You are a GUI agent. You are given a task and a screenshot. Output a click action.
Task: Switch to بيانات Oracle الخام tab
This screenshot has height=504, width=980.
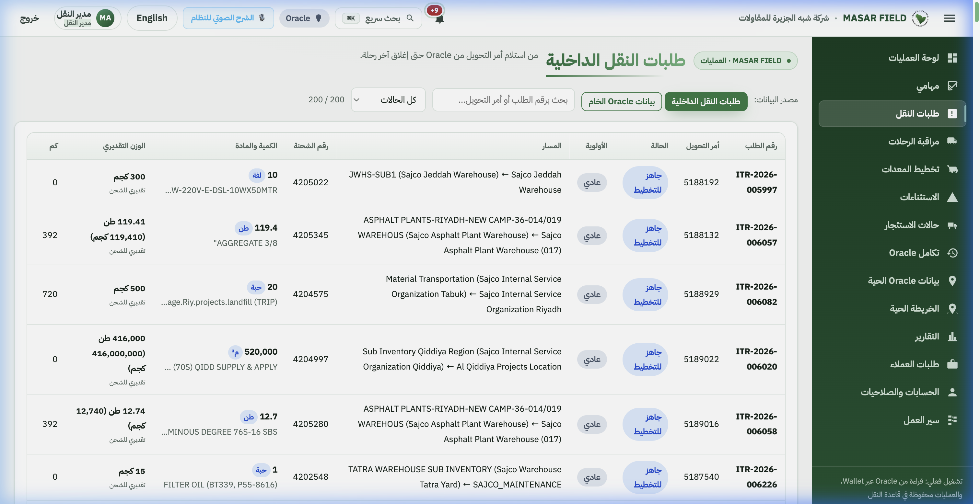[x=621, y=101]
